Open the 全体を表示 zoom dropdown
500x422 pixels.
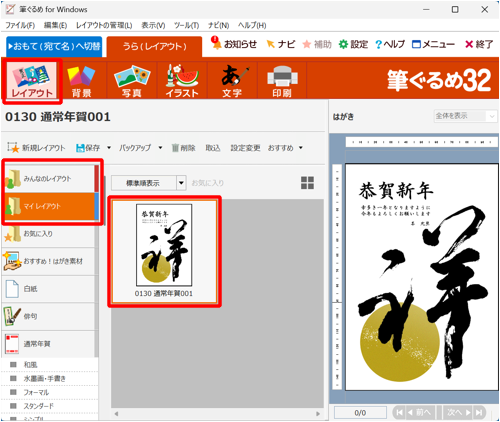(x=465, y=116)
